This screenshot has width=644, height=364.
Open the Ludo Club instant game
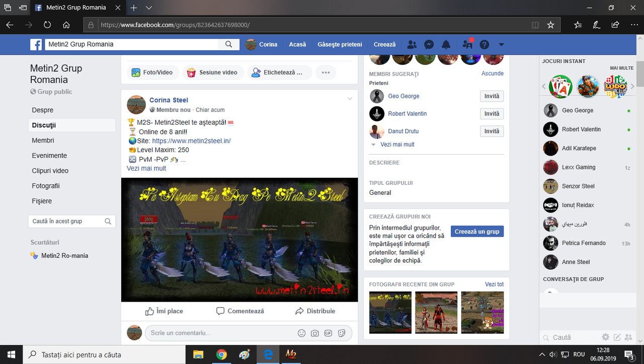(x=615, y=87)
